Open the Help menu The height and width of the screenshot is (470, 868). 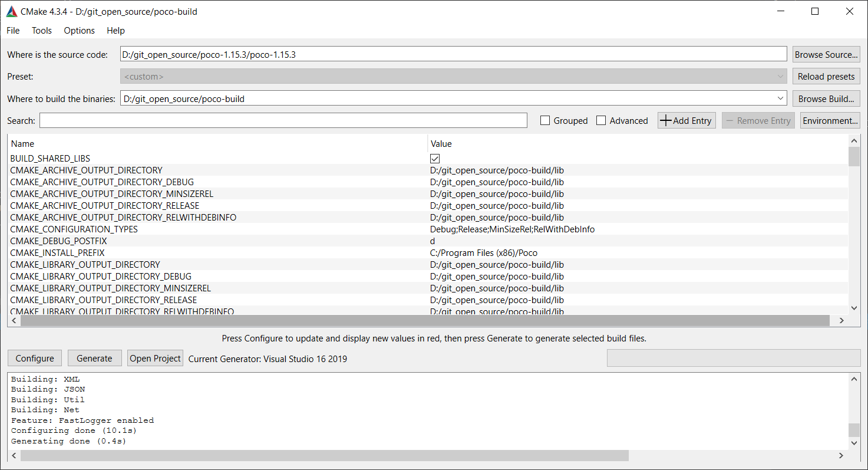pyautogui.click(x=116, y=31)
